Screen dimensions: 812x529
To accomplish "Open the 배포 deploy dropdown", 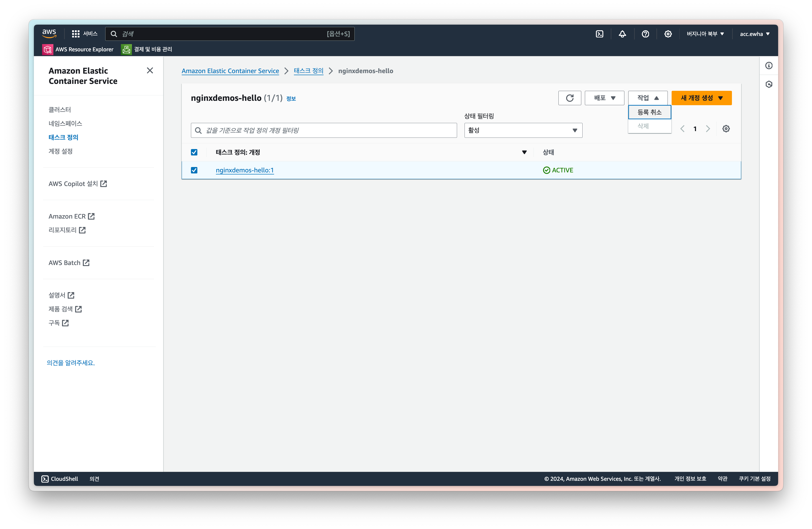I will point(604,98).
